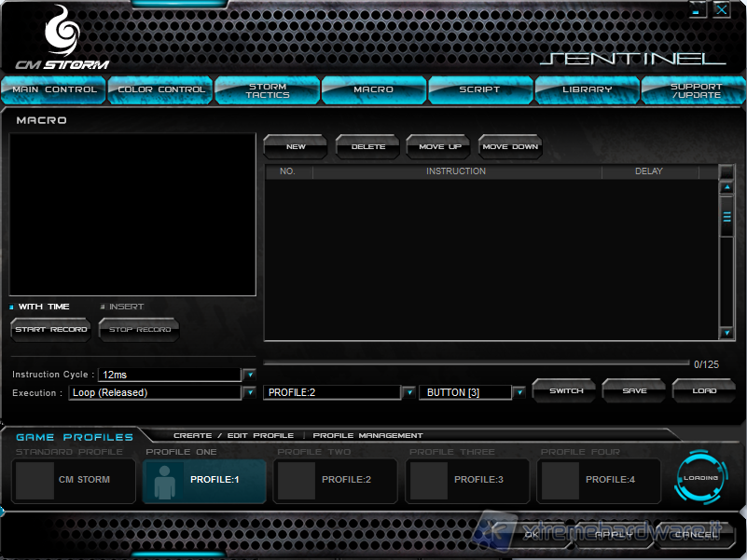The image size is (747, 560).
Task: Open the BUTTON [3] dropdown
Action: click(519, 392)
